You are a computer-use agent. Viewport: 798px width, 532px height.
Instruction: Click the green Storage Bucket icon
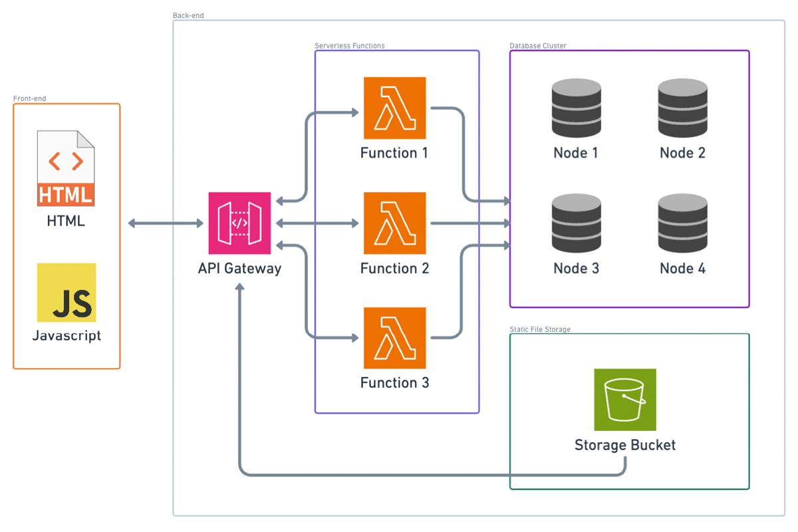(x=624, y=400)
